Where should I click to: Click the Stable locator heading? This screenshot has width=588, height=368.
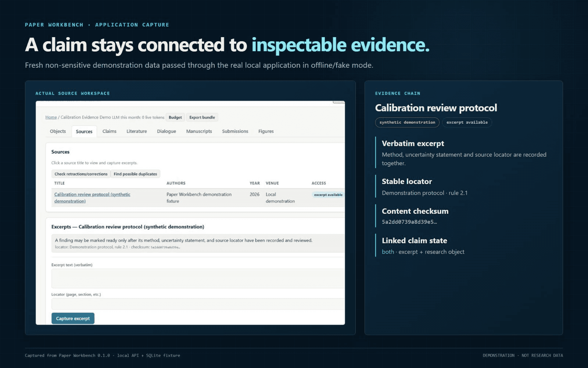coord(407,181)
